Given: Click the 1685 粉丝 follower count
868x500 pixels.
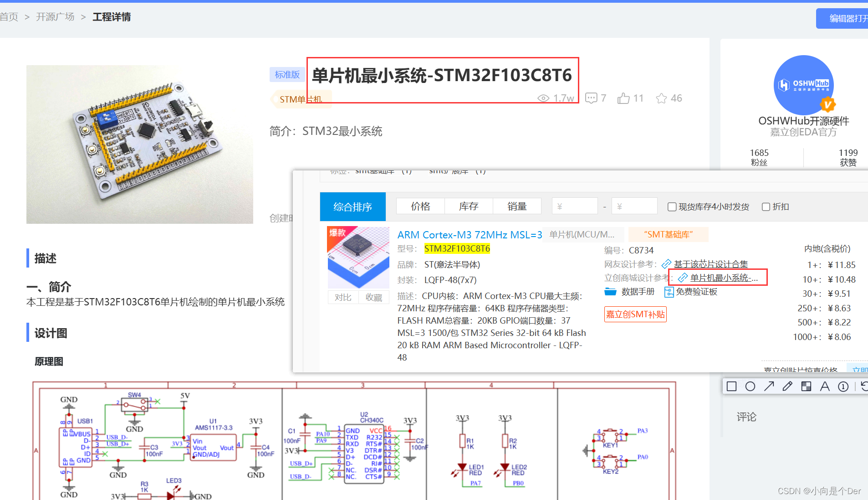Looking at the screenshot, I should [x=759, y=157].
